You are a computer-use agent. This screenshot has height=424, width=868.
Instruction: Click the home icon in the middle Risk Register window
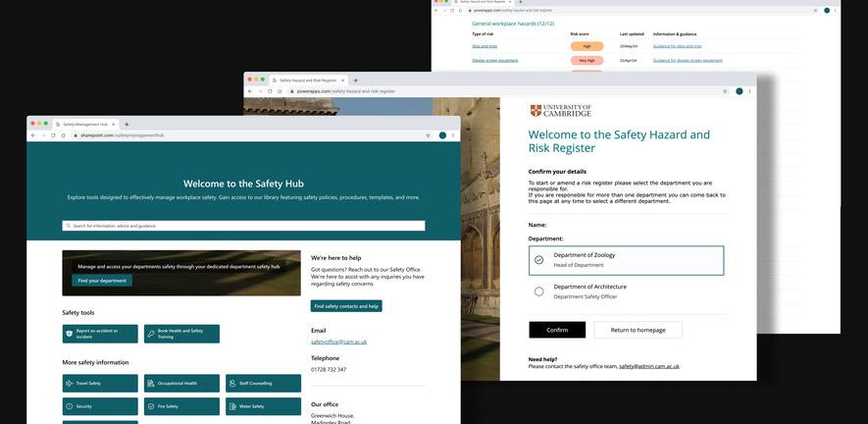(x=281, y=91)
